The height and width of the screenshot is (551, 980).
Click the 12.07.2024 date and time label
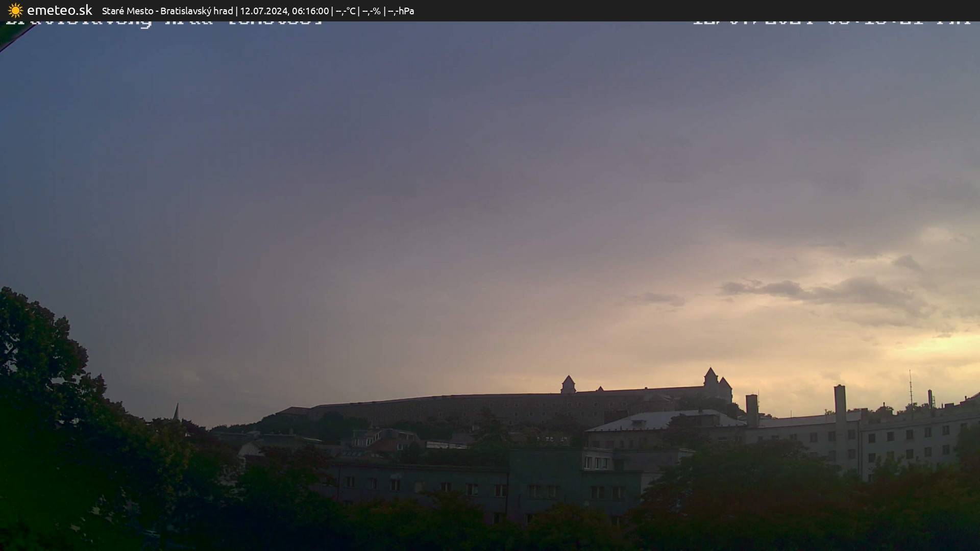tap(284, 11)
